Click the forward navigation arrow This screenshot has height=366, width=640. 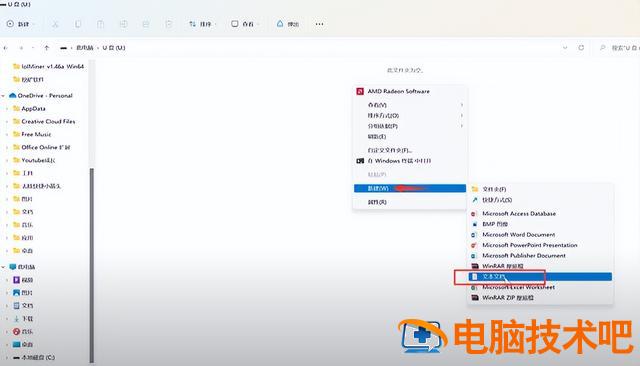click(x=21, y=48)
